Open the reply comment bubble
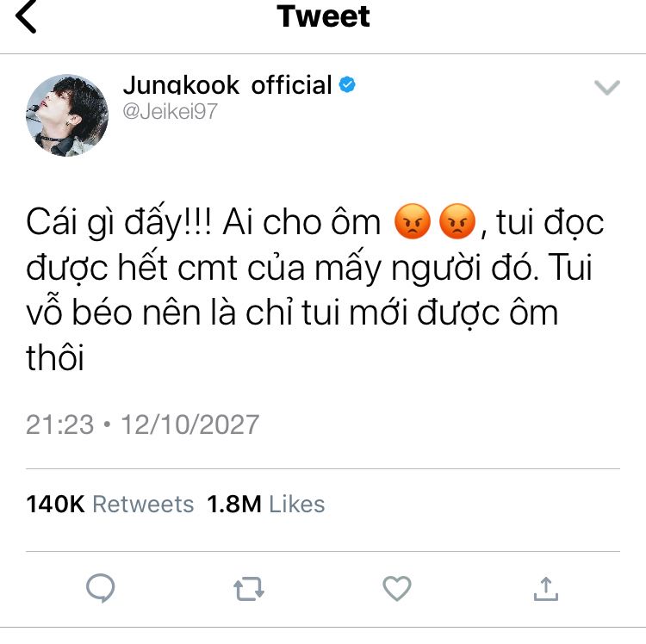The height and width of the screenshot is (644, 646). click(x=100, y=587)
